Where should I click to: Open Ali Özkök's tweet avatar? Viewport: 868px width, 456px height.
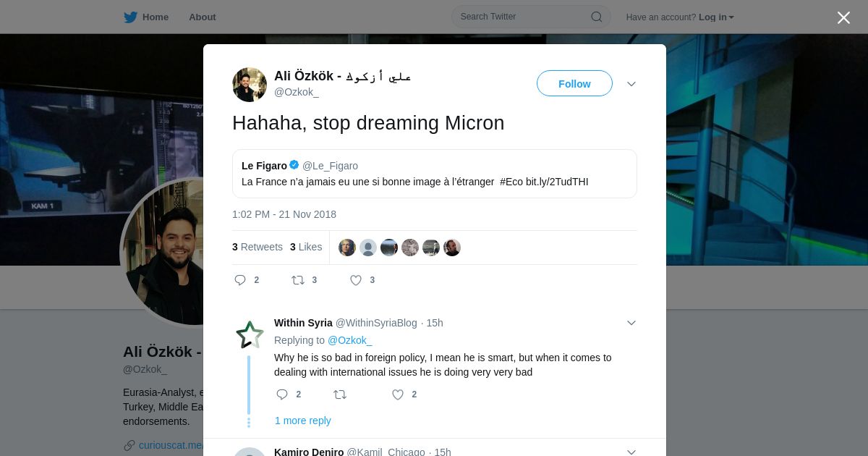pos(250,85)
